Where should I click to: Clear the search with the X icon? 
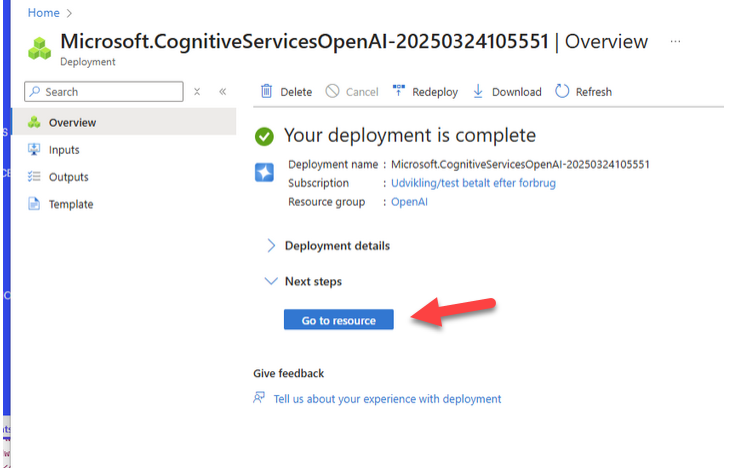pos(197,92)
